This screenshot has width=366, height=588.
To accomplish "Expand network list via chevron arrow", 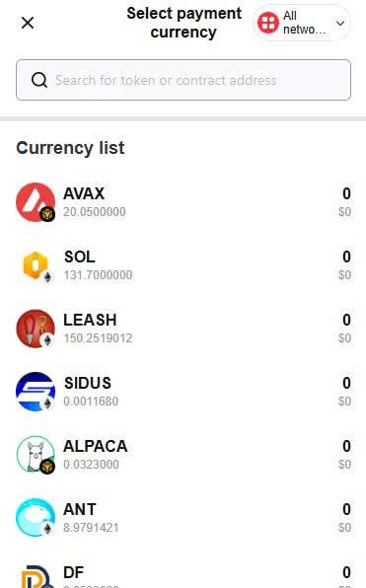I will pos(340,24).
